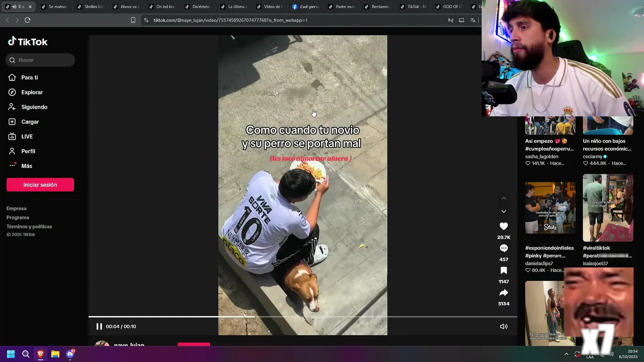This screenshot has height=362, width=644.
Task: Open sasha_lagolden creator name
Action: [x=541, y=156]
